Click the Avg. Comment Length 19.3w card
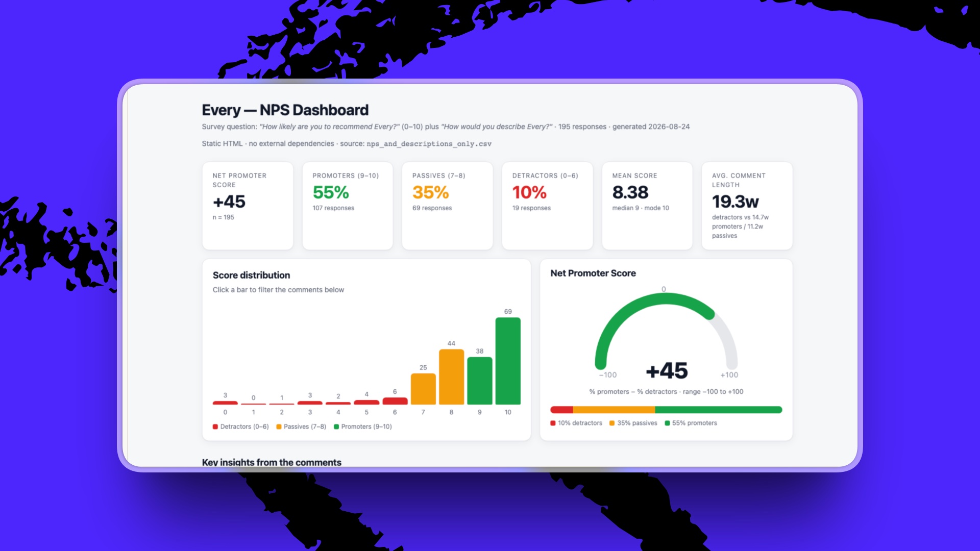This screenshot has width=980, height=551. pos(747,206)
